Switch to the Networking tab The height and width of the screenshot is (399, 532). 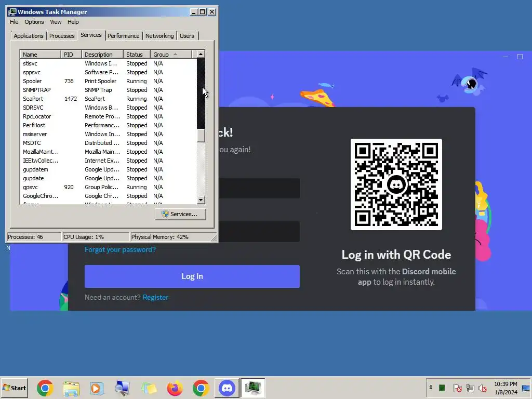(159, 36)
